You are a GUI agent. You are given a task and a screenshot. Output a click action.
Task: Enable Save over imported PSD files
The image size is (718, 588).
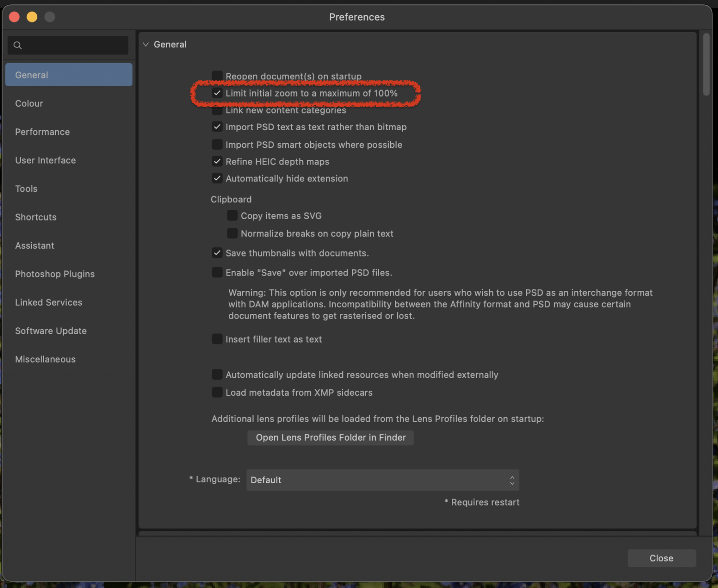(x=217, y=272)
